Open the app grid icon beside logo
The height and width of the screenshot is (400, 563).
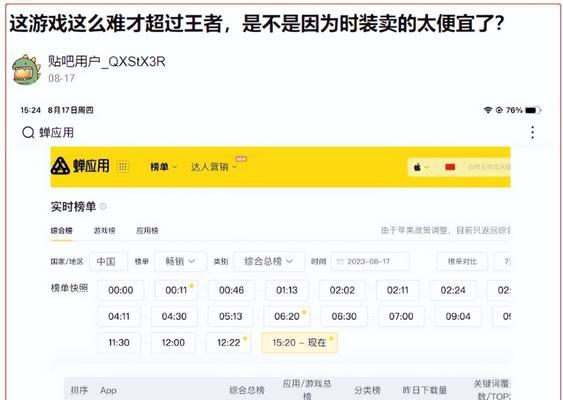pos(123,166)
